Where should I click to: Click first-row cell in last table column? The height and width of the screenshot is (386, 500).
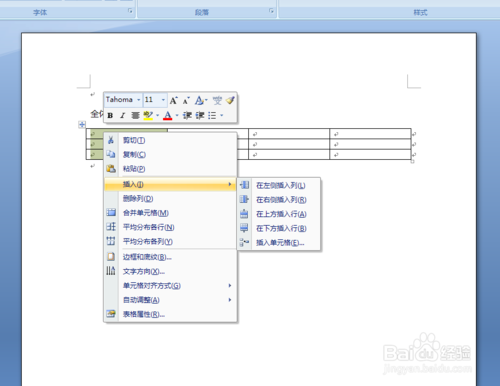point(370,134)
